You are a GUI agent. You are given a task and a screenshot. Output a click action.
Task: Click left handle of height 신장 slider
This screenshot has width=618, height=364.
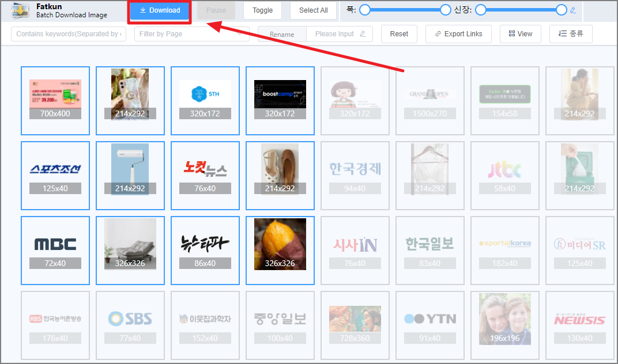480,10
